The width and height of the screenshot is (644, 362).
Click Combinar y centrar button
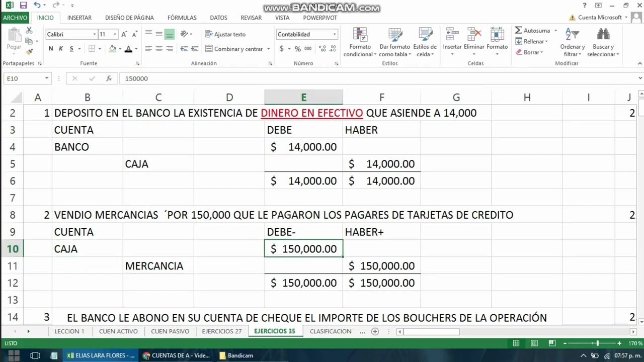coord(234,49)
